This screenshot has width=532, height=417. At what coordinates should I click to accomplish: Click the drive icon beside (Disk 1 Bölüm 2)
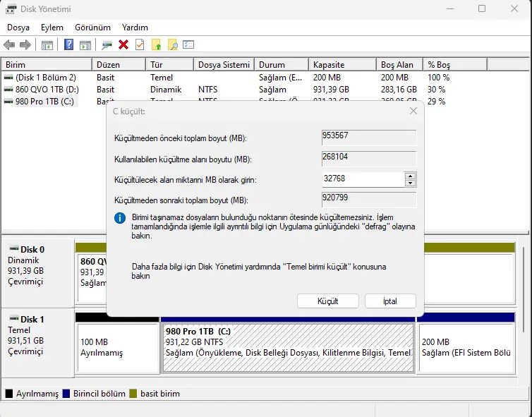pyautogui.click(x=8, y=78)
